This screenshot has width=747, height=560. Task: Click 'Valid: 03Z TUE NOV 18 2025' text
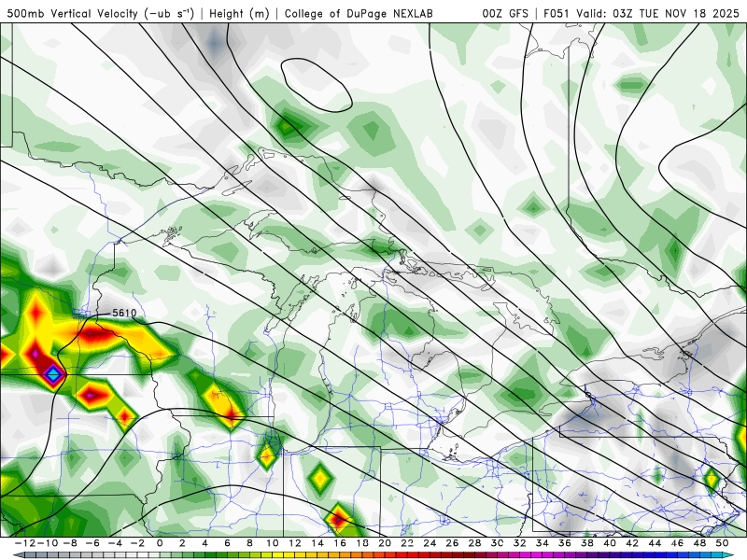pos(658,13)
